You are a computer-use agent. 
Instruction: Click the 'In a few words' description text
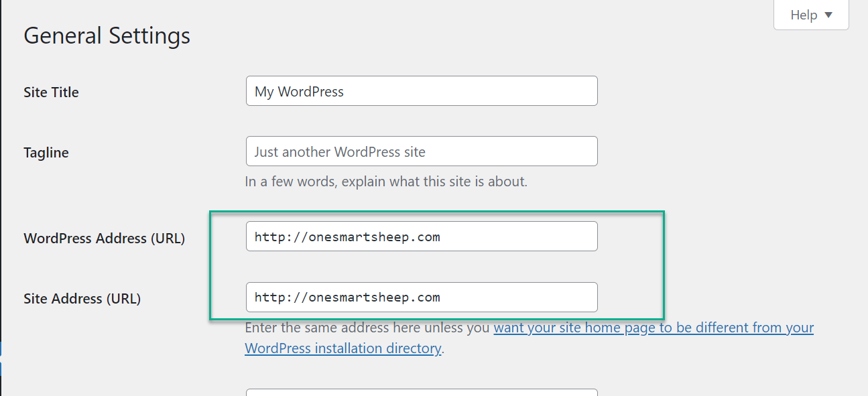tap(386, 182)
